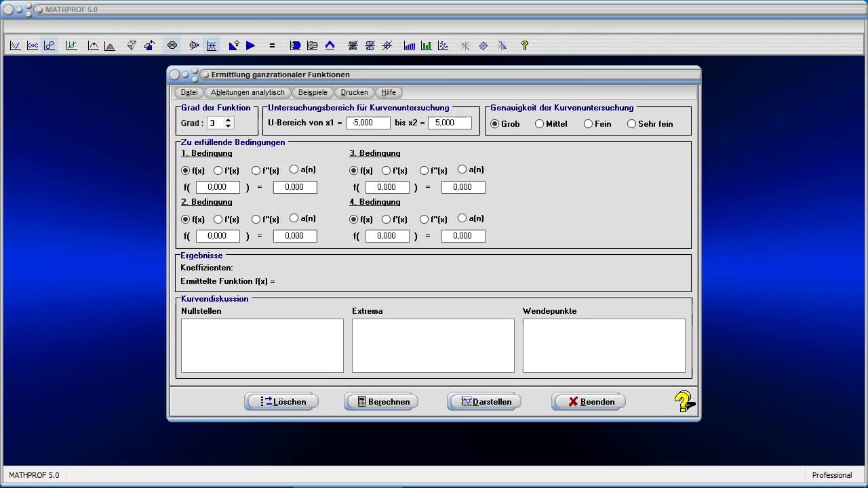Click the blue play arrow toolbar icon
This screenshot has height=488, width=868.
(x=250, y=45)
